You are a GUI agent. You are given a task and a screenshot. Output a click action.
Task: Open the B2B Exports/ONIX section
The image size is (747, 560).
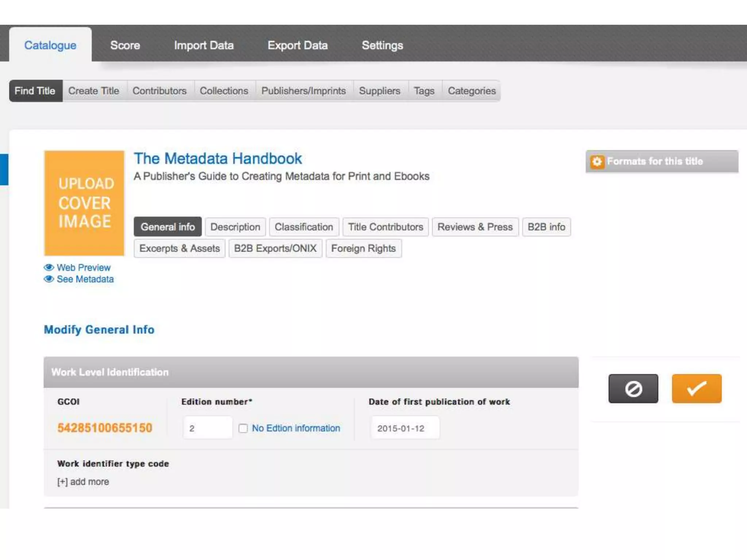(275, 248)
